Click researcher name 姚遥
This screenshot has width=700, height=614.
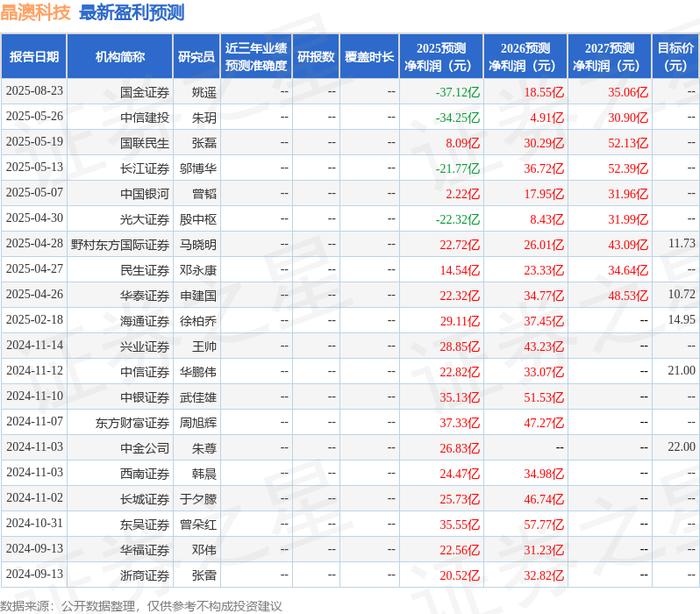(x=204, y=92)
